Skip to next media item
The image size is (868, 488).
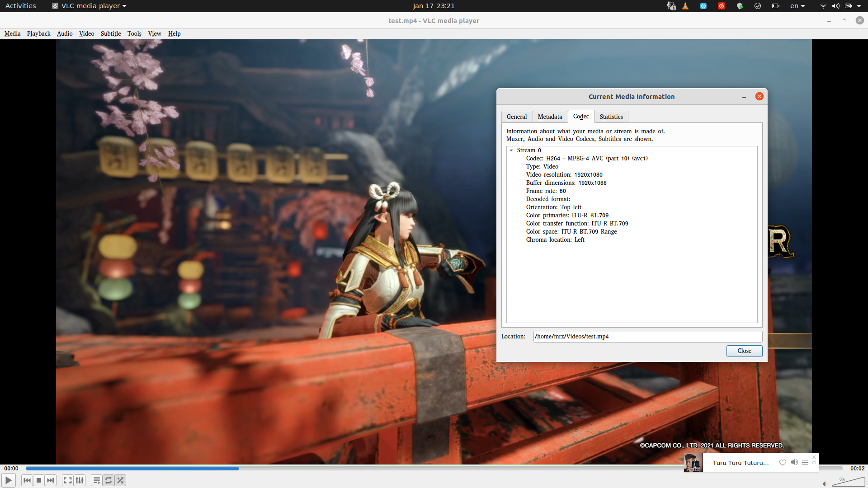[51, 480]
